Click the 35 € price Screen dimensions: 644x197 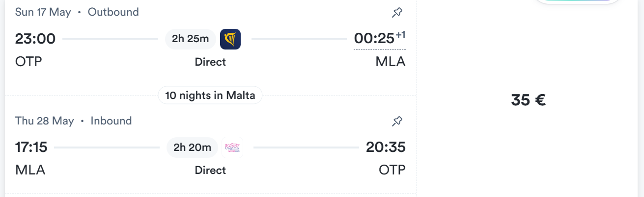click(x=528, y=100)
